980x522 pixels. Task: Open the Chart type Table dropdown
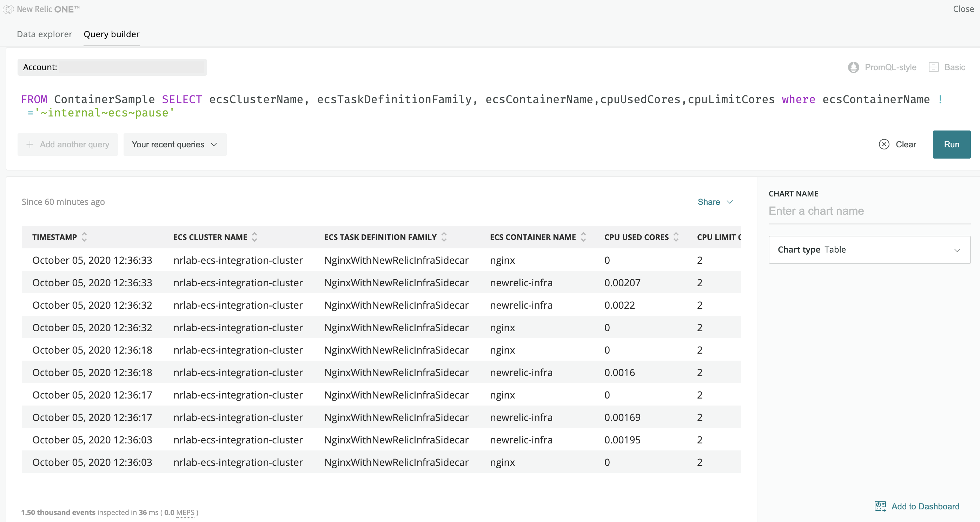[869, 250]
